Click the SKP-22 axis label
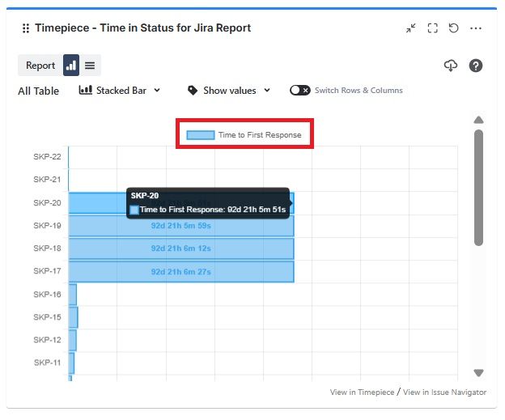505x420 pixels. pos(47,157)
